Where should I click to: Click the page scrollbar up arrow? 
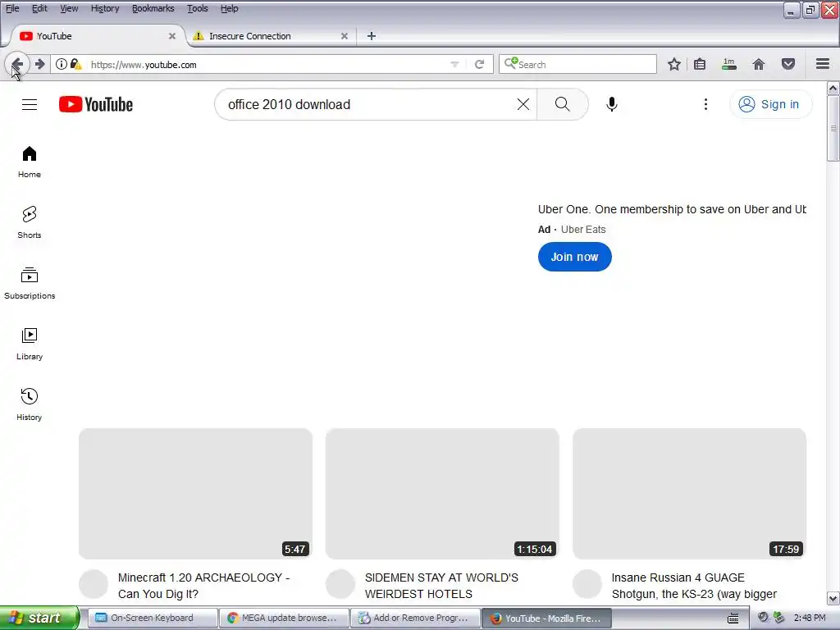coord(833,88)
